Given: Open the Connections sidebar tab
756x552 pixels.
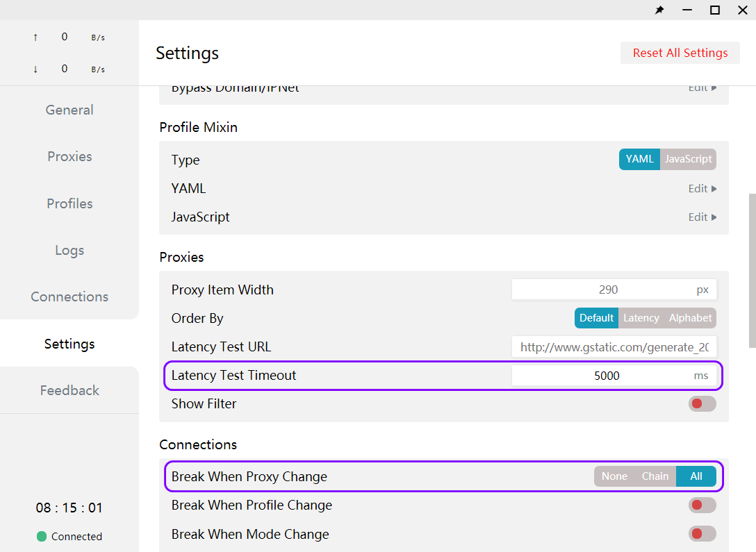Looking at the screenshot, I should pos(69,296).
